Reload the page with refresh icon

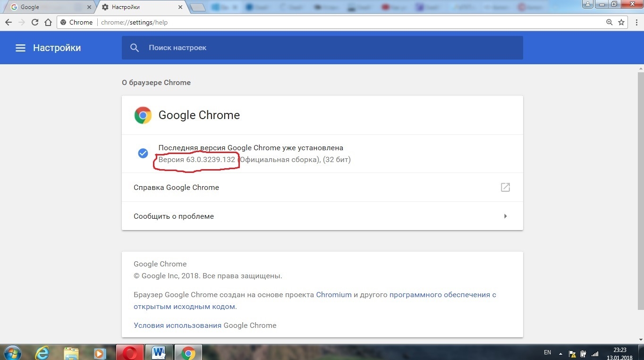(35, 22)
